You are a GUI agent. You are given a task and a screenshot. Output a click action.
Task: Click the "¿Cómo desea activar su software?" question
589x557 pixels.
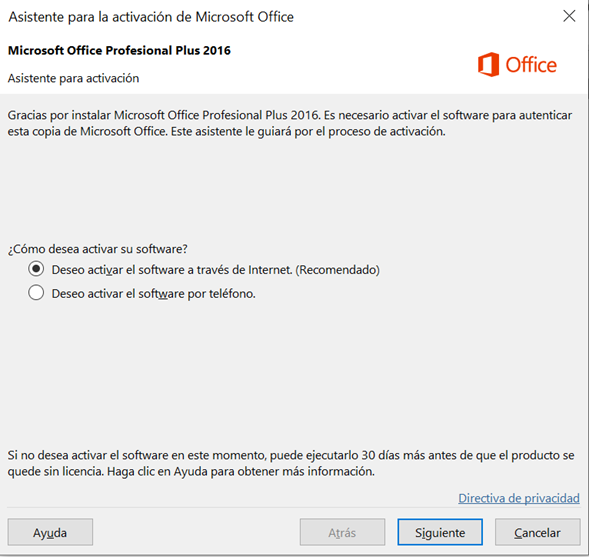(x=98, y=249)
